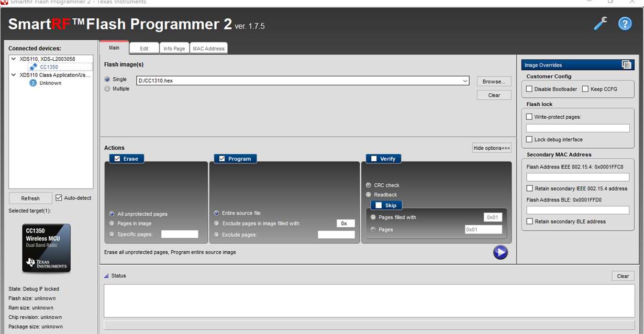Toggle the Auto-detect checkbox
This screenshot has width=644, height=334.
(x=59, y=198)
